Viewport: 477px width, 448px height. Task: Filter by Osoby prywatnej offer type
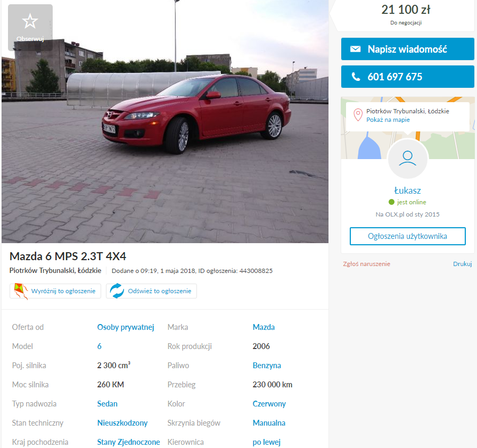click(x=126, y=327)
